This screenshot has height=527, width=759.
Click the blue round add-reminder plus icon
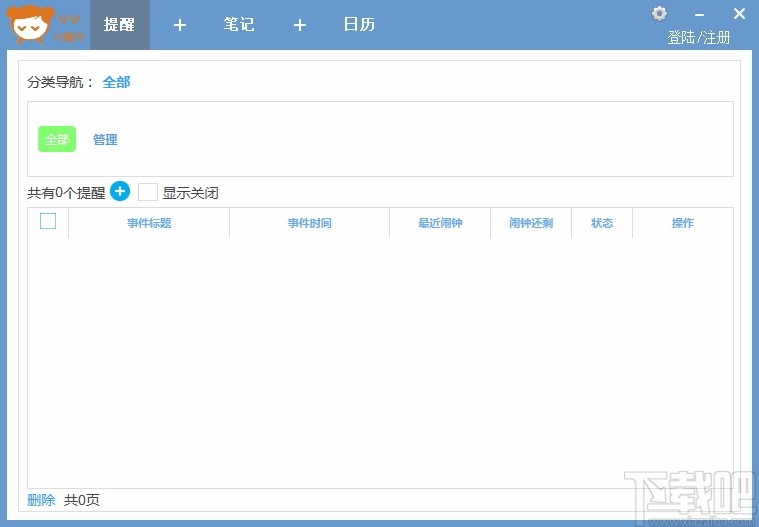click(x=120, y=191)
